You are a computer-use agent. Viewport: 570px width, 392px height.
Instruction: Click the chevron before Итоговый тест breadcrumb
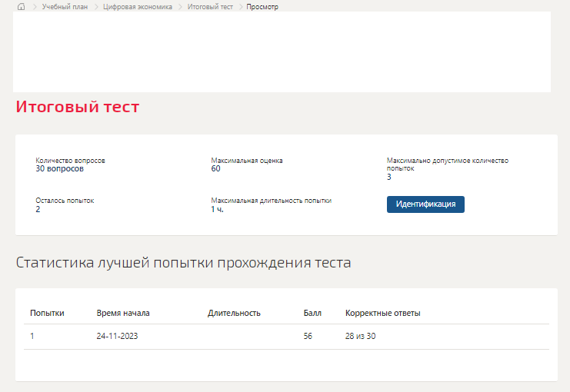(x=180, y=7)
